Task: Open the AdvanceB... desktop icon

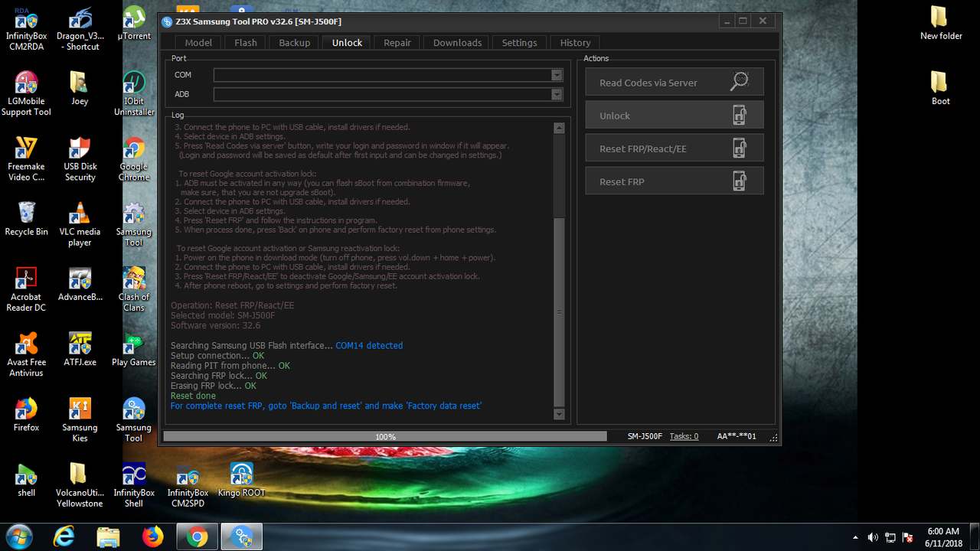Action: pos(80,284)
